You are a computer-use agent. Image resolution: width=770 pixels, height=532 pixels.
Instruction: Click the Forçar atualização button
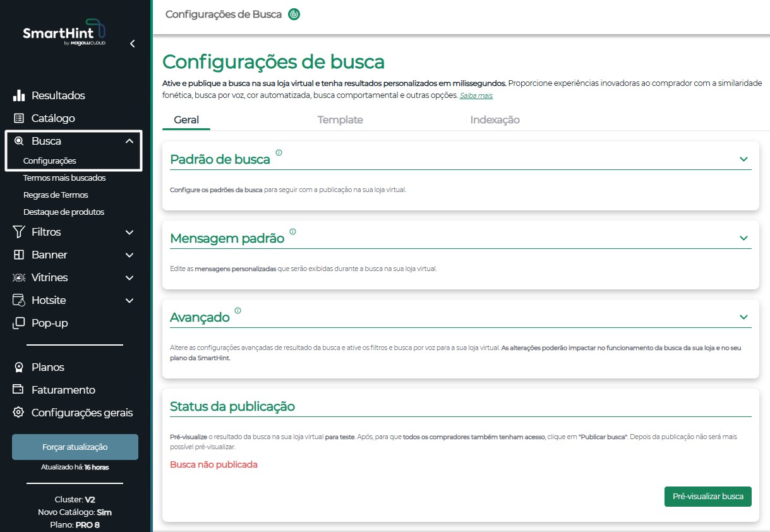[75, 447]
